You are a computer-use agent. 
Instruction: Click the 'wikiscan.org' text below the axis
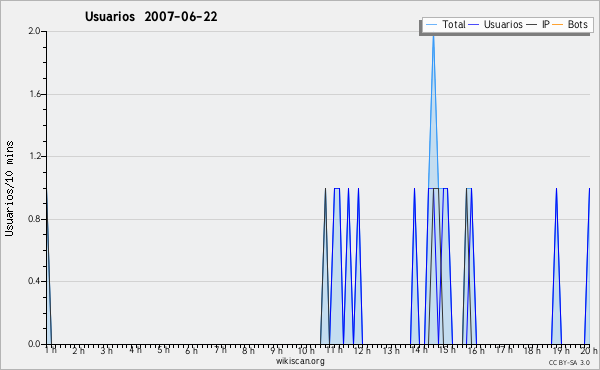click(x=300, y=361)
